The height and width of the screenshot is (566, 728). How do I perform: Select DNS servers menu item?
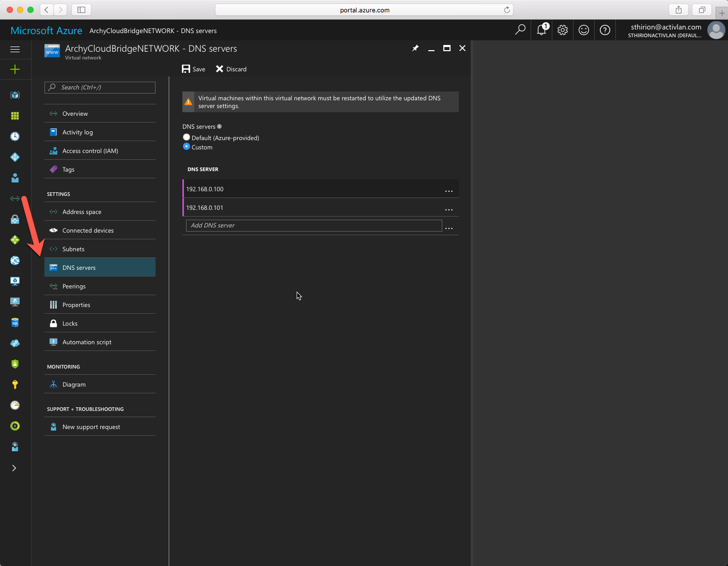100,268
